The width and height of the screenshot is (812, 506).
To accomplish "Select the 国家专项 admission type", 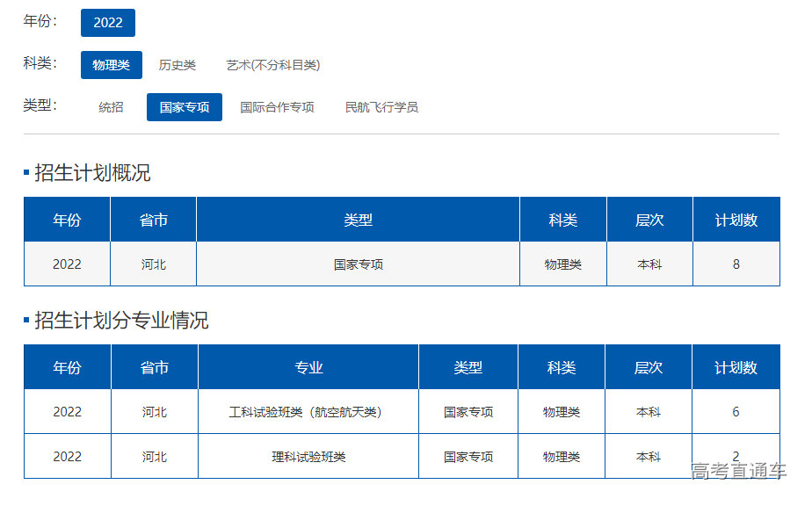I will [185, 107].
